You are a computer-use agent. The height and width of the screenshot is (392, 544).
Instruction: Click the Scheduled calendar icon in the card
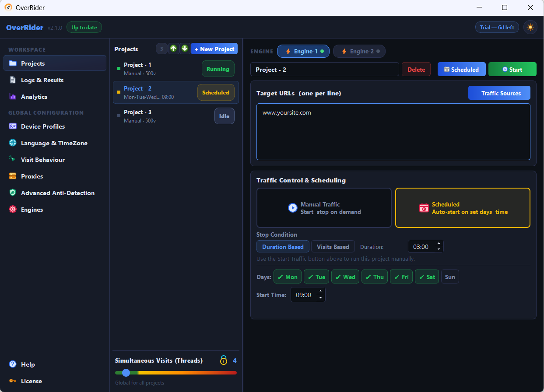424,208
